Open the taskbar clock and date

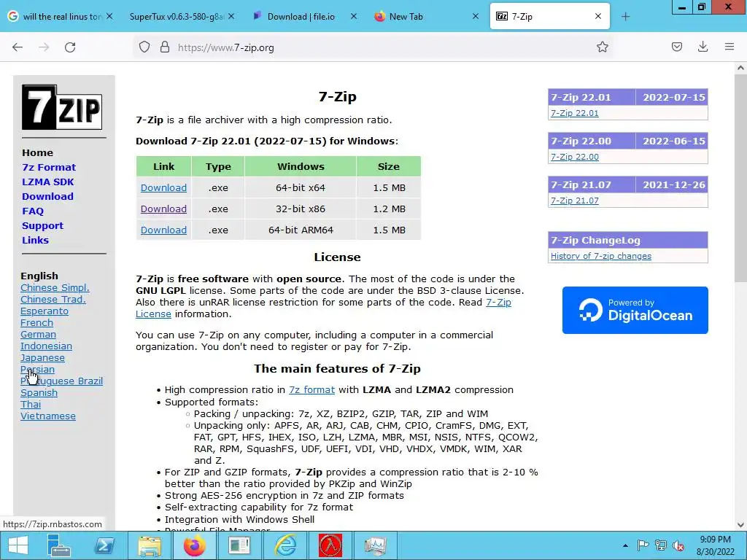pyautogui.click(x=715, y=545)
